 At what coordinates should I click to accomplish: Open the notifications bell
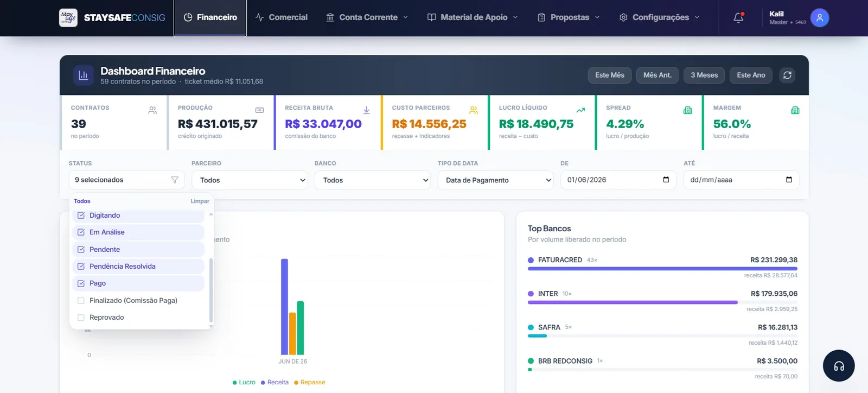pyautogui.click(x=738, y=17)
